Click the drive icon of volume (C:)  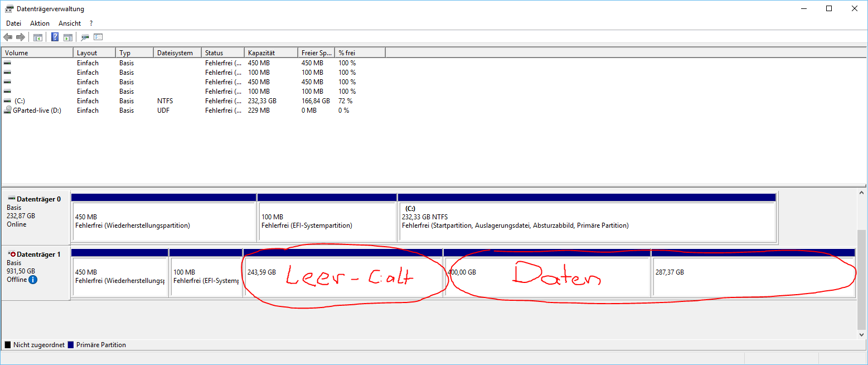point(7,101)
